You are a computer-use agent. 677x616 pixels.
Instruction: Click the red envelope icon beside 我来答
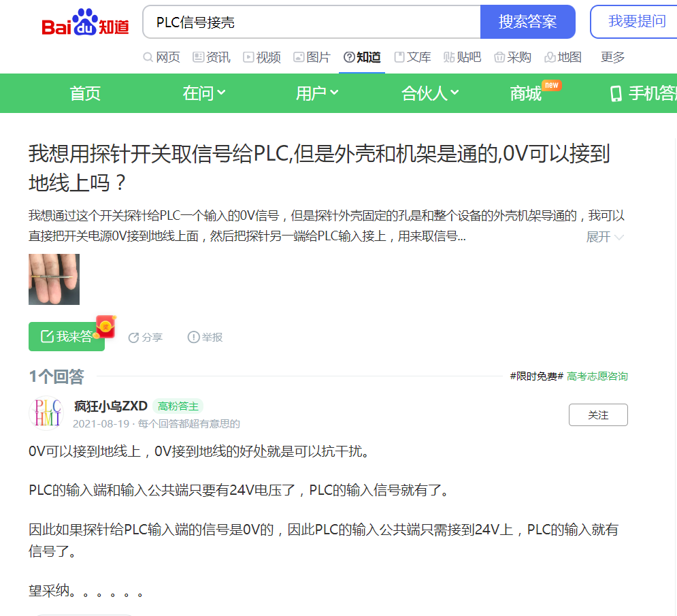coord(105,327)
